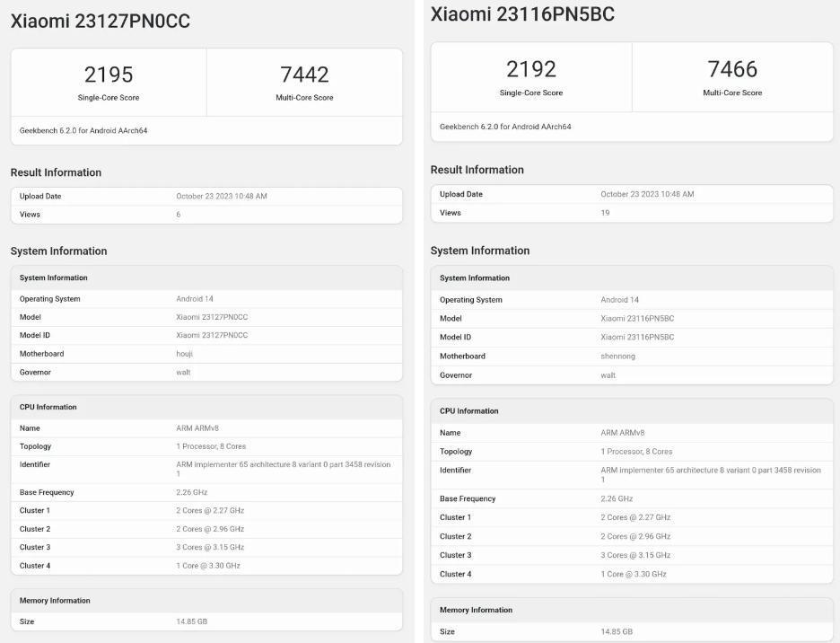Expand the CPU Information section
The image size is (840, 643).
[48, 406]
